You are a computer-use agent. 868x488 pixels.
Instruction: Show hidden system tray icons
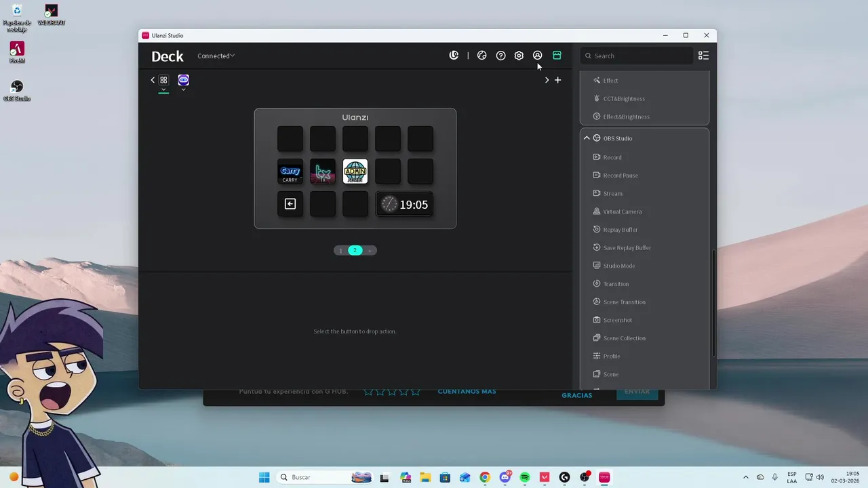746,477
